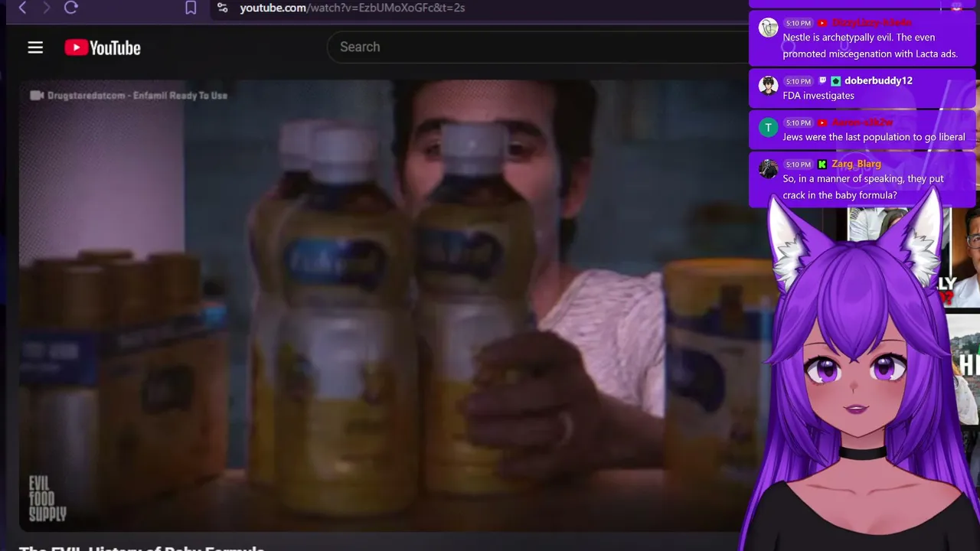Open doberbuddy12's profile avatar
The width and height of the screenshot is (980, 551).
point(768,85)
